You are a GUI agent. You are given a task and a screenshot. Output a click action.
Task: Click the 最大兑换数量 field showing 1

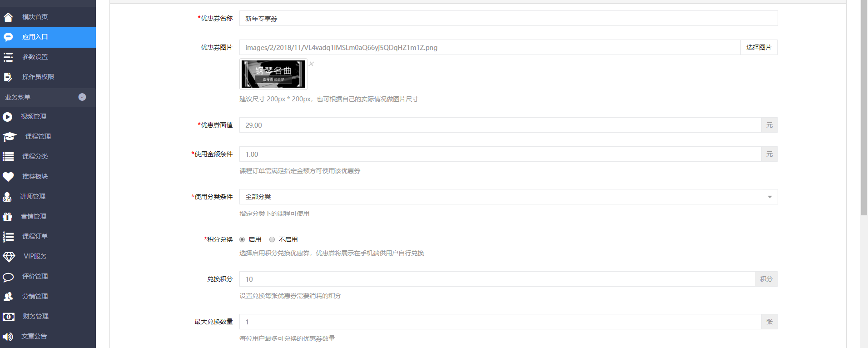pyautogui.click(x=500, y=322)
